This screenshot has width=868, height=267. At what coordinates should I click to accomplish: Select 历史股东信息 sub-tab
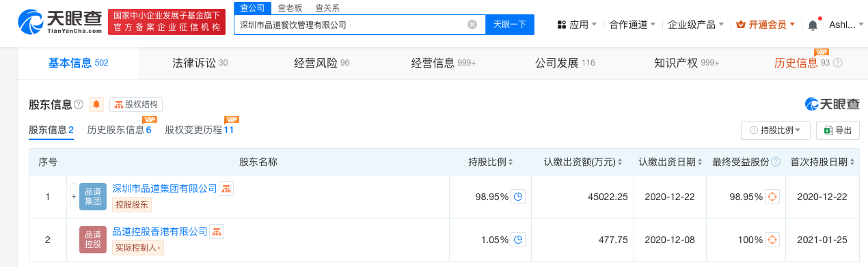pos(120,130)
